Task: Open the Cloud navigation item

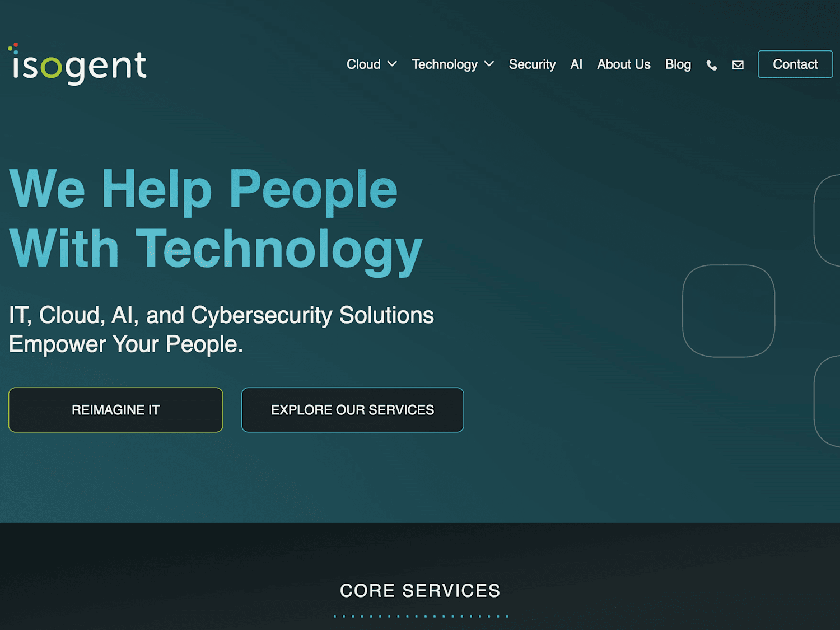Action: click(363, 64)
